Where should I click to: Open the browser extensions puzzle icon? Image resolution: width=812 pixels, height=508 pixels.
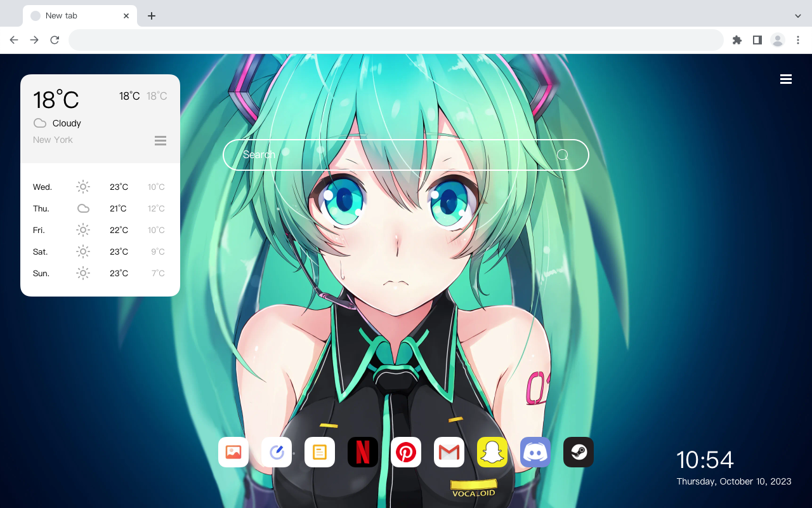pyautogui.click(x=737, y=40)
